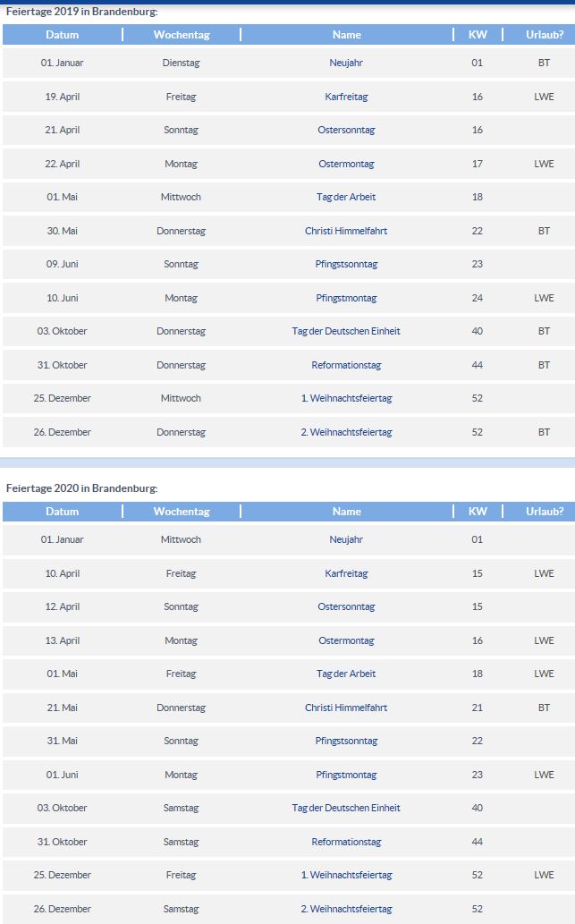Click Reformationstag link in 2019 table
575x924 pixels.
346,365
